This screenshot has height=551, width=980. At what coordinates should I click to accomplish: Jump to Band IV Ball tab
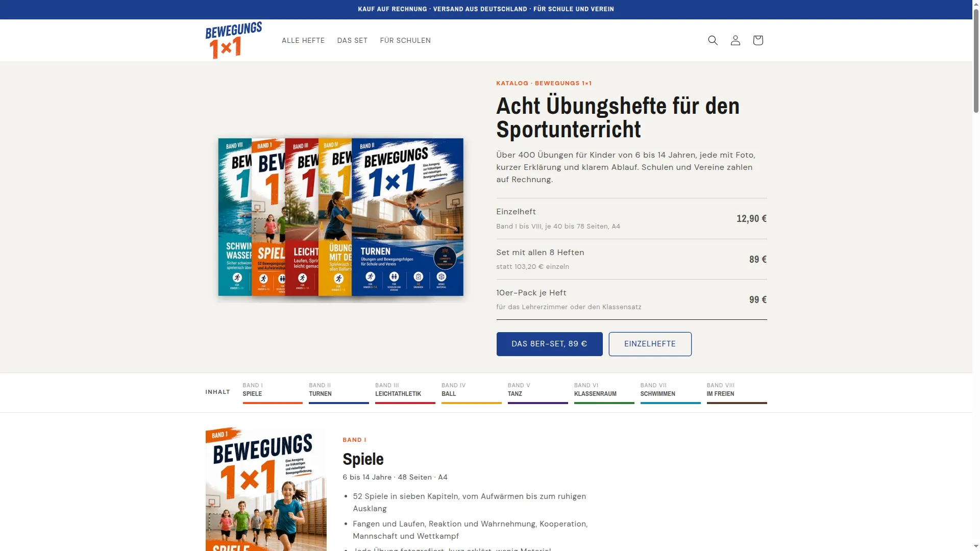click(x=472, y=392)
